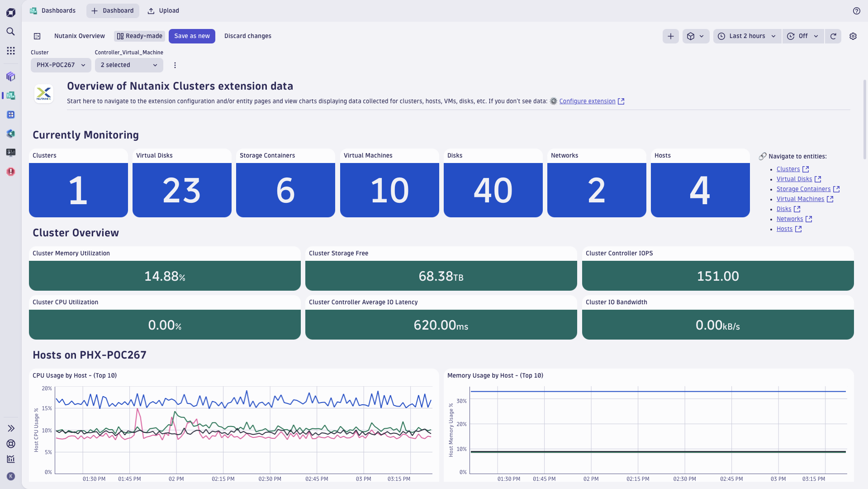Screen dimensions: 868x489
Task: Open dashboard settings gear icon
Action: [853, 36]
